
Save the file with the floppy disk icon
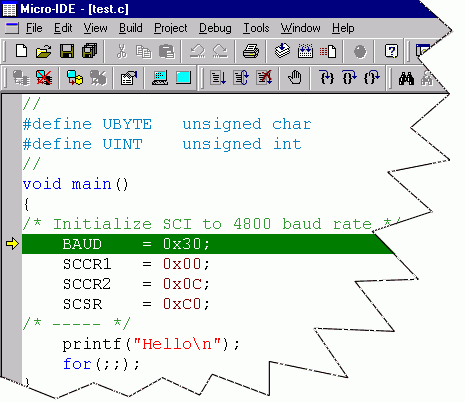point(67,51)
